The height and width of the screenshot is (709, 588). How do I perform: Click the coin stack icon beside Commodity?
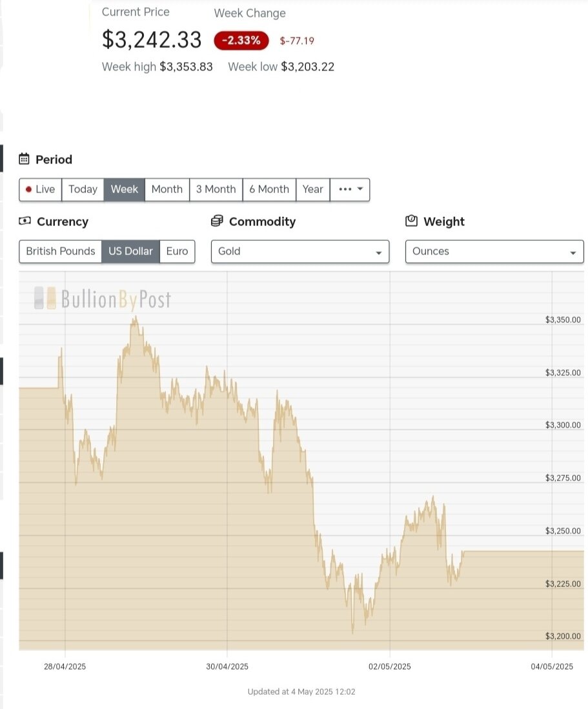point(217,221)
